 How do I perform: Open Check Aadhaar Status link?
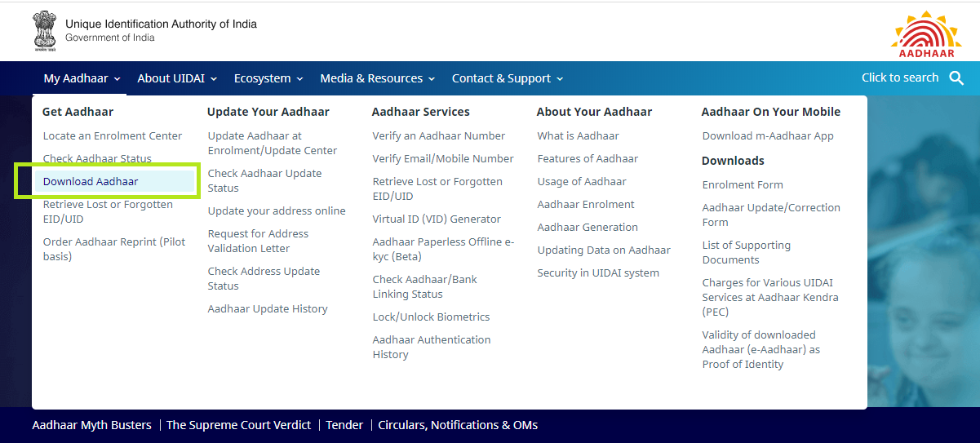[x=97, y=159]
